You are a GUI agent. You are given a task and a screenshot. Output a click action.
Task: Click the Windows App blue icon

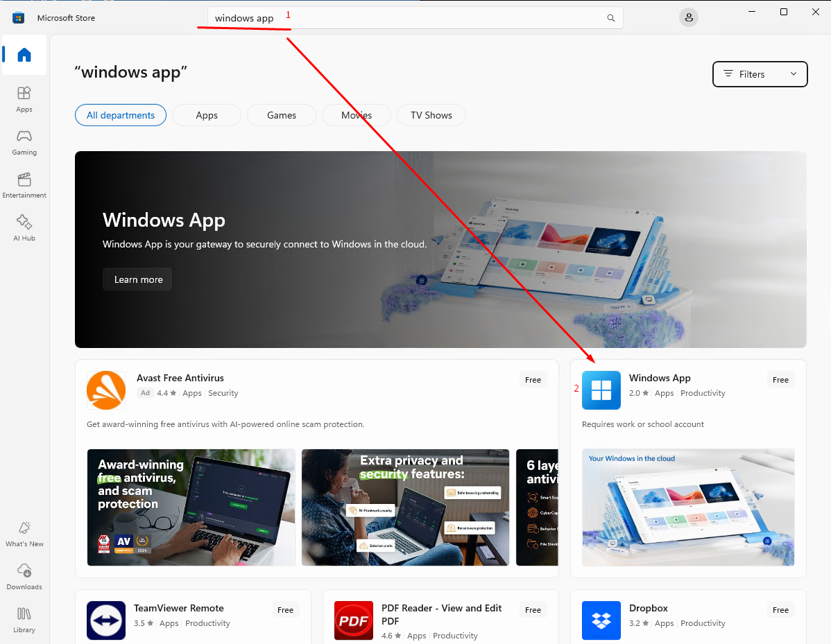coord(601,390)
